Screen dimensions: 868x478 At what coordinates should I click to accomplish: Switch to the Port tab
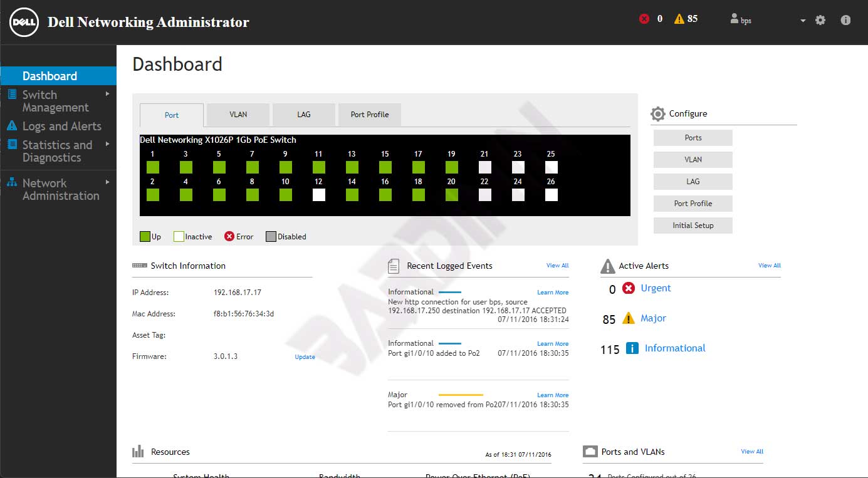[x=172, y=115]
